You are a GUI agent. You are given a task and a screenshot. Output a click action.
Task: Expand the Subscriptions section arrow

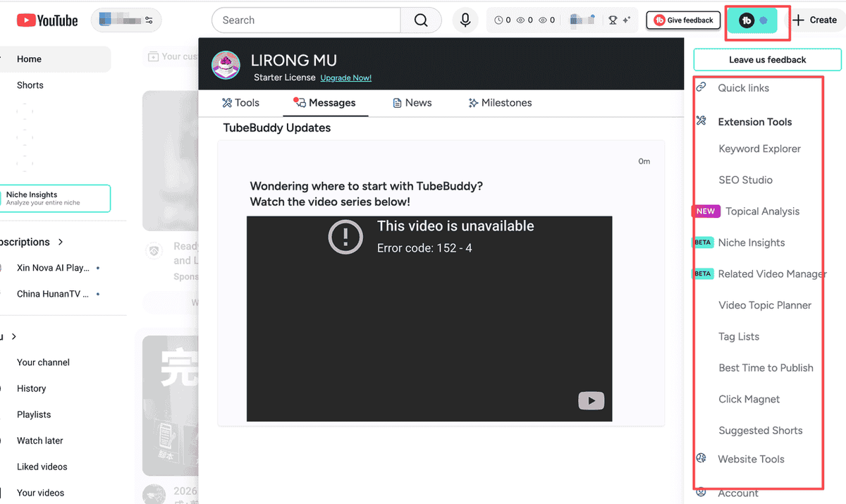(x=61, y=242)
